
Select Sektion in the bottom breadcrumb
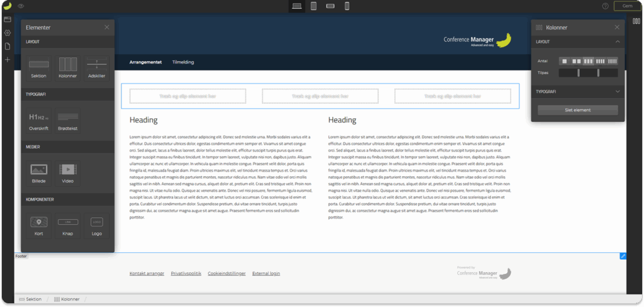(30, 299)
